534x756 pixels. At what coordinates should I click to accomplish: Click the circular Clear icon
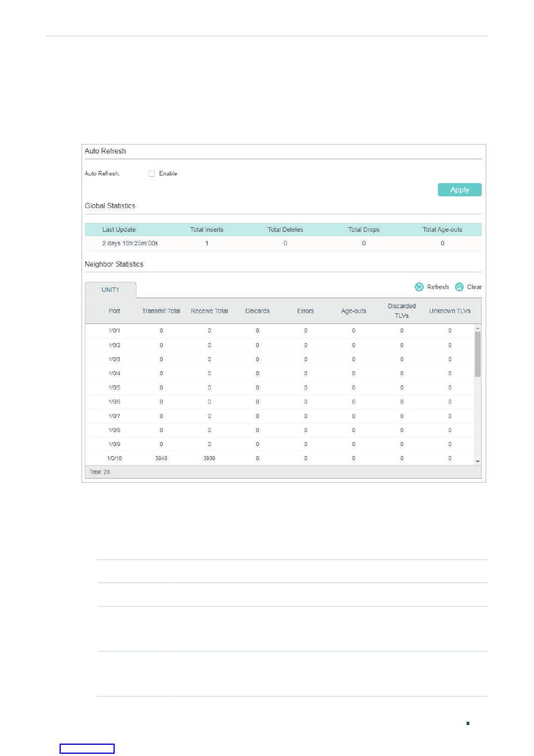[x=459, y=287]
